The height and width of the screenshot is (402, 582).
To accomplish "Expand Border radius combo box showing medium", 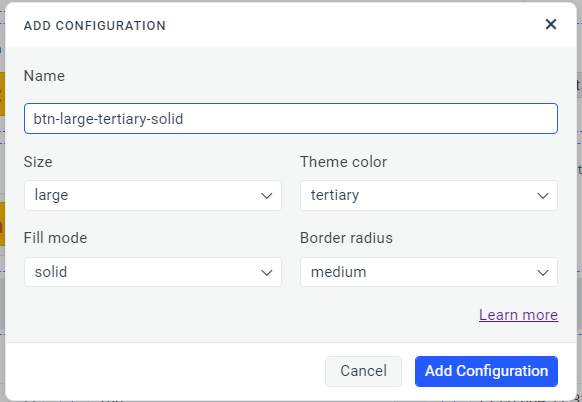I will (x=429, y=272).
